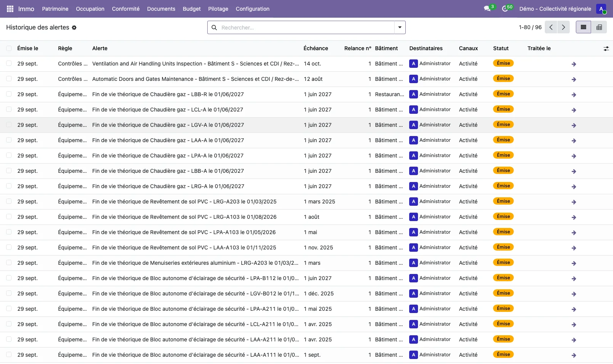
Task: Open the apps grid menu icon
Action: [10, 9]
